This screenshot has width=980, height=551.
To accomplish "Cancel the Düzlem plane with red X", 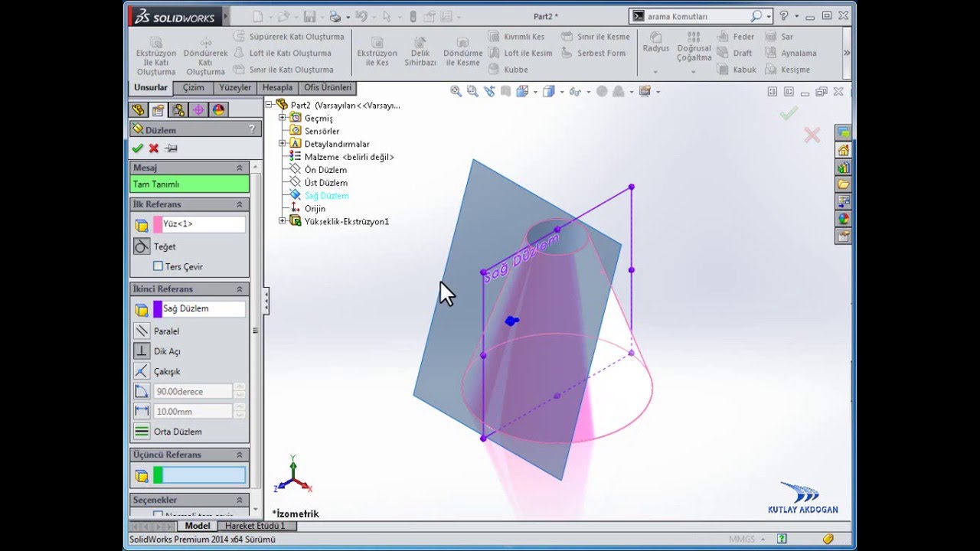I will [154, 148].
